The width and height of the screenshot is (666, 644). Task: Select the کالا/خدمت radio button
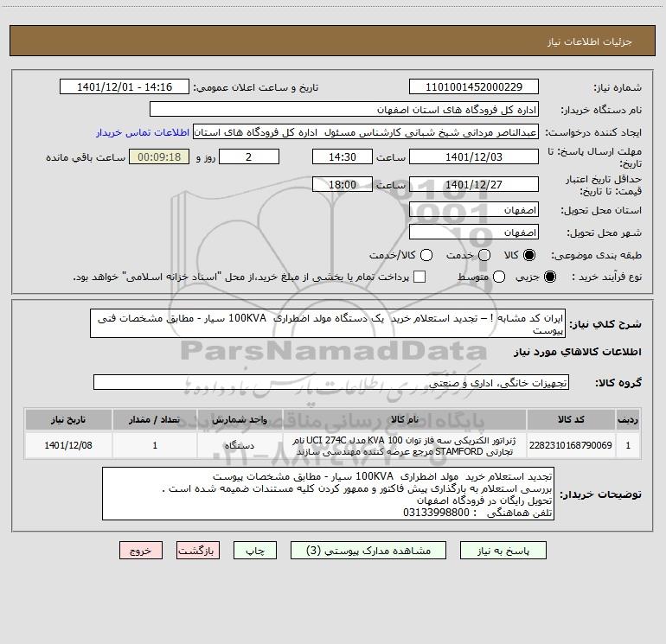pos(426,255)
